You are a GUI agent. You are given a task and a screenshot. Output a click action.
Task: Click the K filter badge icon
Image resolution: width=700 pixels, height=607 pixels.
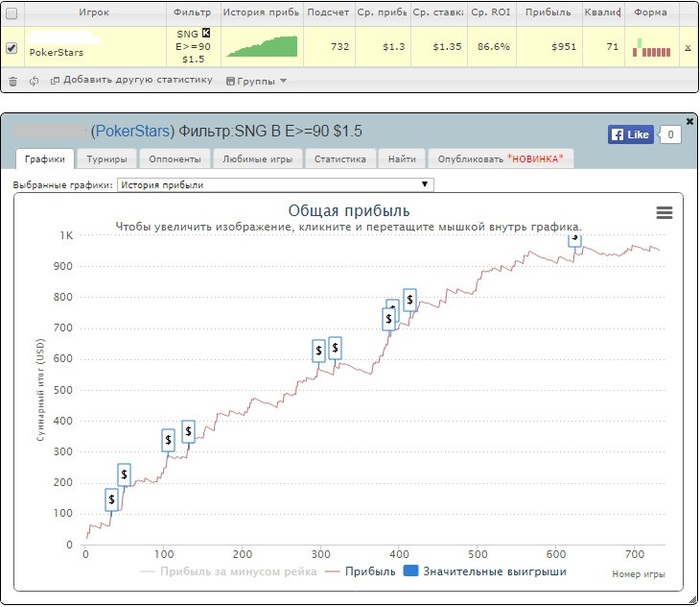206,33
